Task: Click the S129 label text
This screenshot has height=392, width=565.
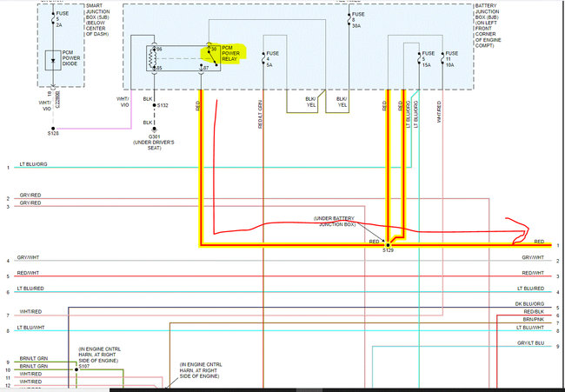Action: pyautogui.click(x=388, y=250)
